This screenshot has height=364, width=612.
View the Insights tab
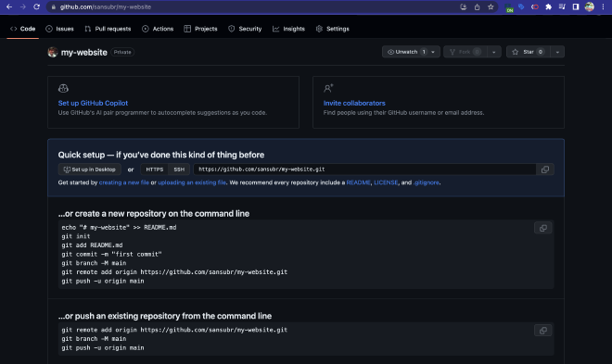288,29
